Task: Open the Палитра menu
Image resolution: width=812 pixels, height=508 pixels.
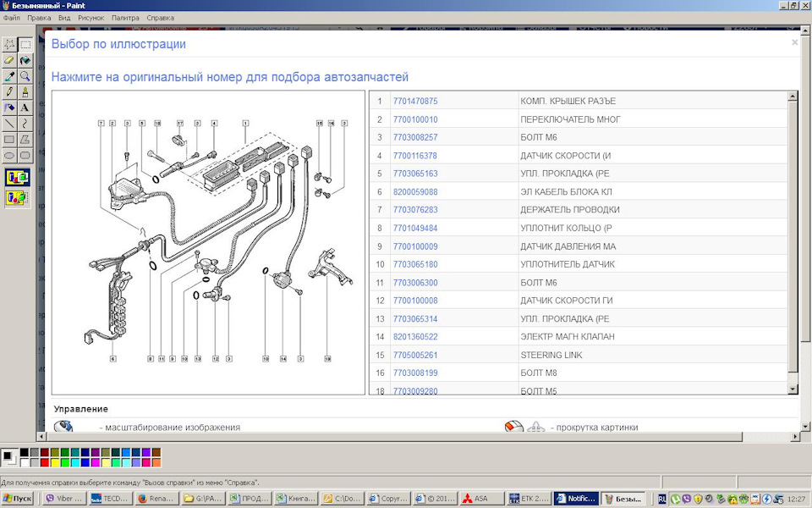Action: tap(125, 18)
